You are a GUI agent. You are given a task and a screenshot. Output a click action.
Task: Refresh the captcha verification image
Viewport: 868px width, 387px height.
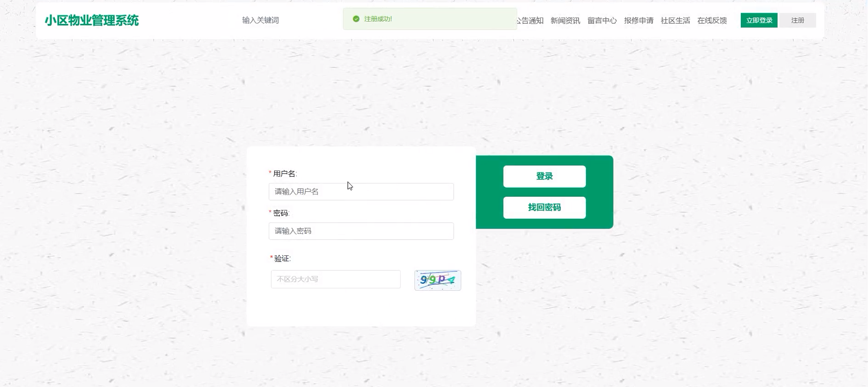[x=437, y=280]
